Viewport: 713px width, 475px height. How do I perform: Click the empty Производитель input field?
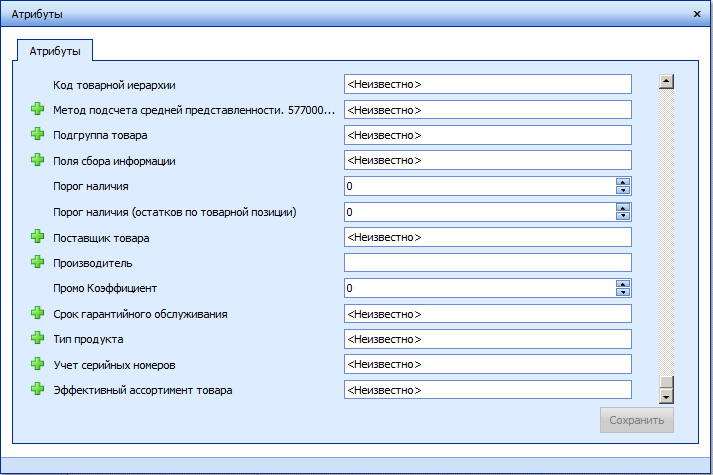[x=487, y=263]
